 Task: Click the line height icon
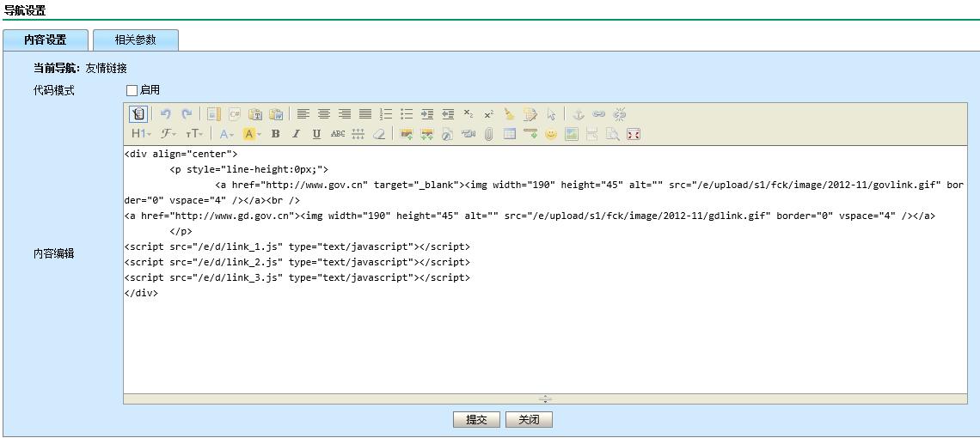pos(358,134)
